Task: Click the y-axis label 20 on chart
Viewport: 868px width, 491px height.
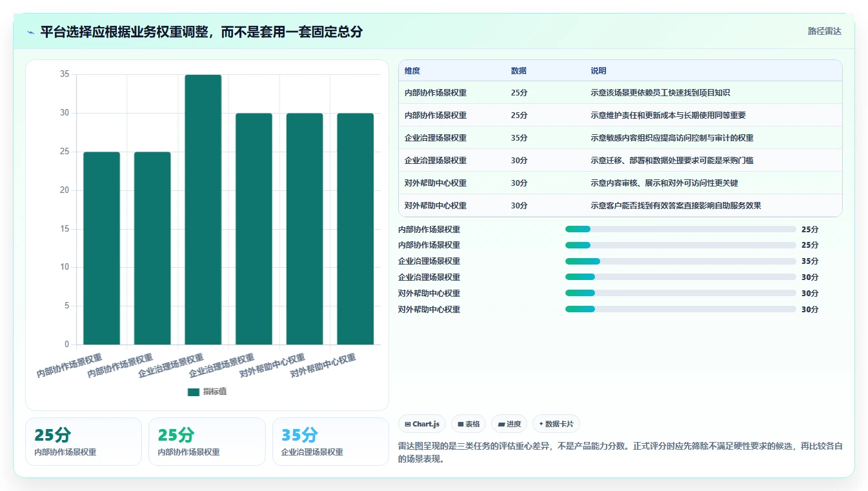Action: click(x=65, y=190)
